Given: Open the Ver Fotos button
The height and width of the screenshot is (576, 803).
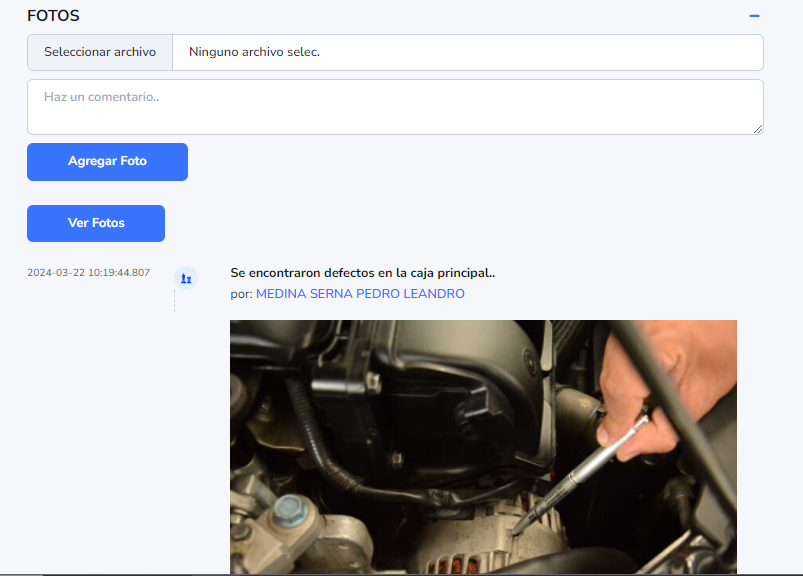Looking at the screenshot, I should click(96, 223).
